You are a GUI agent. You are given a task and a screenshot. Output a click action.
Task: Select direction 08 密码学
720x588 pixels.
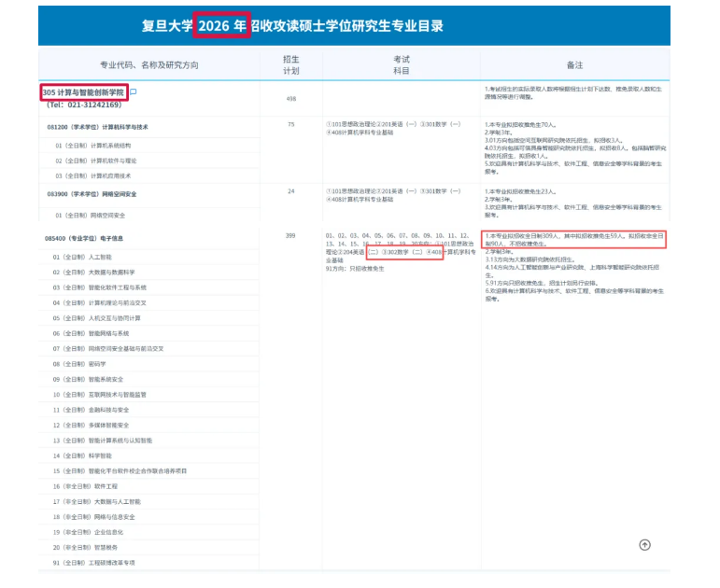[x=79, y=364]
